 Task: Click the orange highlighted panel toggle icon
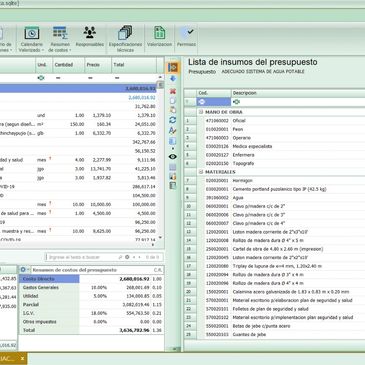click(173, 68)
